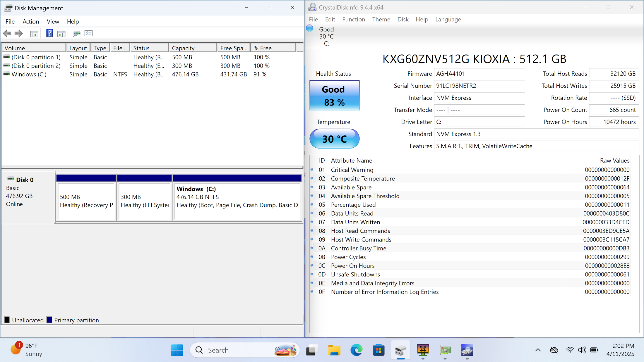644x362 pixels.
Task: Click the taskbar Search box
Action: tap(245, 350)
